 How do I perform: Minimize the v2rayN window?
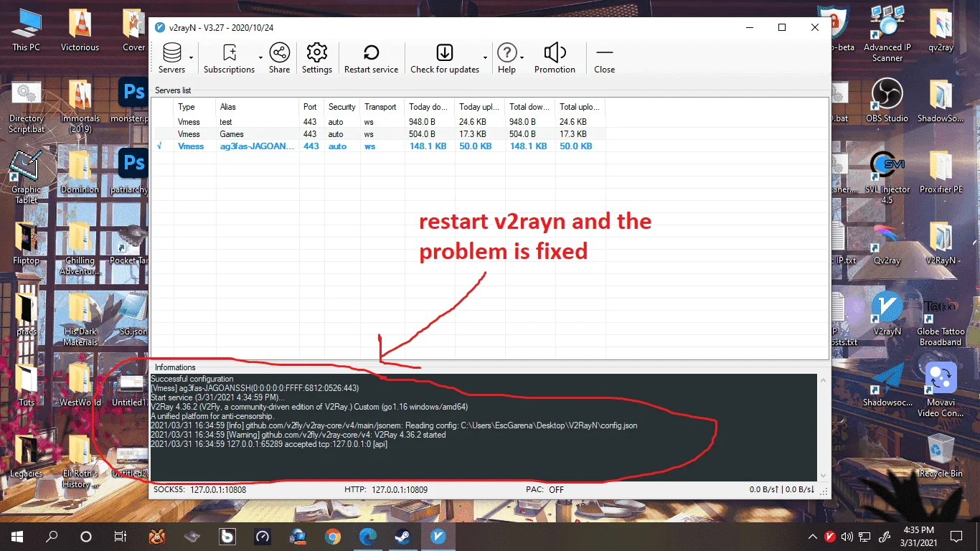pyautogui.click(x=749, y=28)
